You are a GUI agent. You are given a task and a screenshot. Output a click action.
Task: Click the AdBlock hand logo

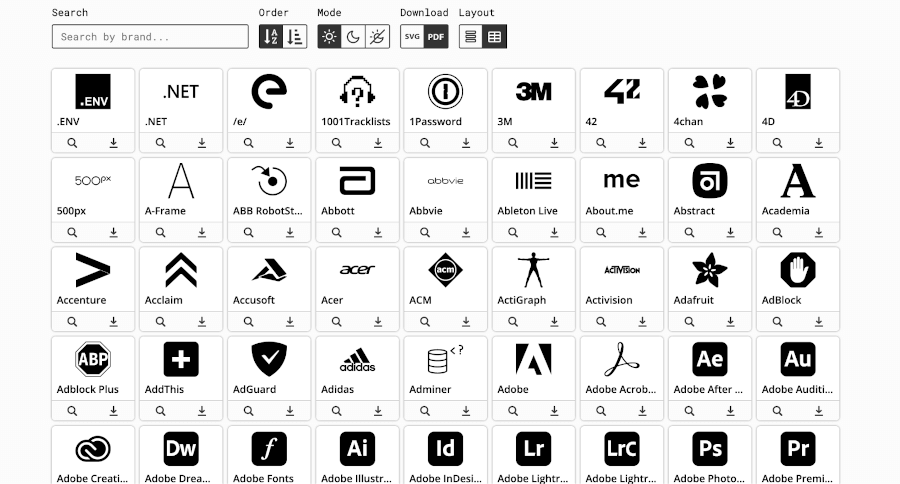[x=798, y=270]
